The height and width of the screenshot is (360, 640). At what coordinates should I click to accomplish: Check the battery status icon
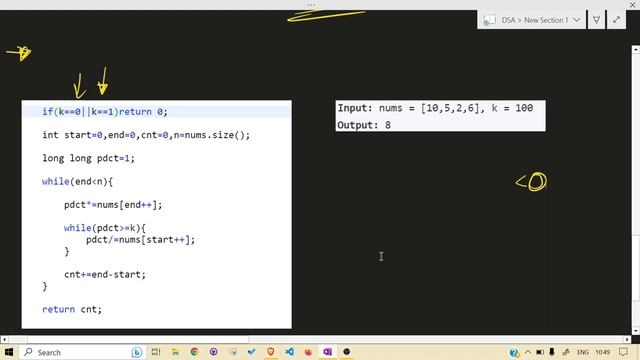pos(540,352)
